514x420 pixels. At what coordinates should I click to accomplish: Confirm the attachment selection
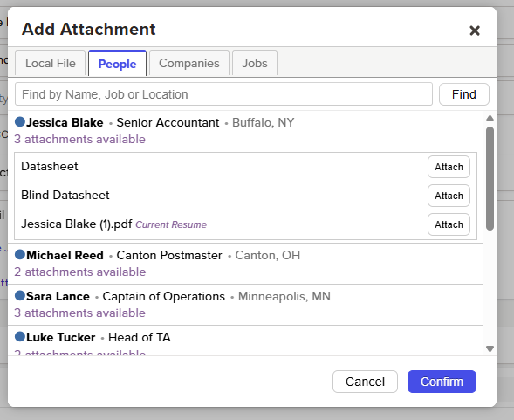pos(442,382)
